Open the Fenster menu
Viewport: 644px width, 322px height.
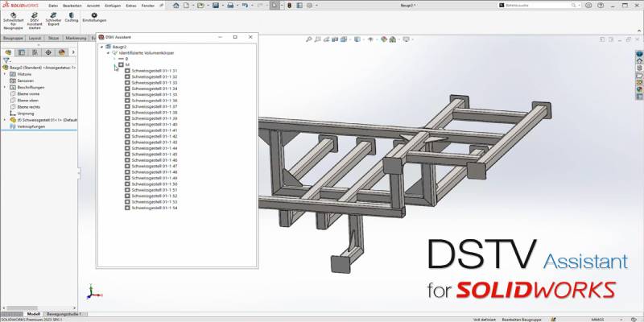pyautogui.click(x=148, y=6)
